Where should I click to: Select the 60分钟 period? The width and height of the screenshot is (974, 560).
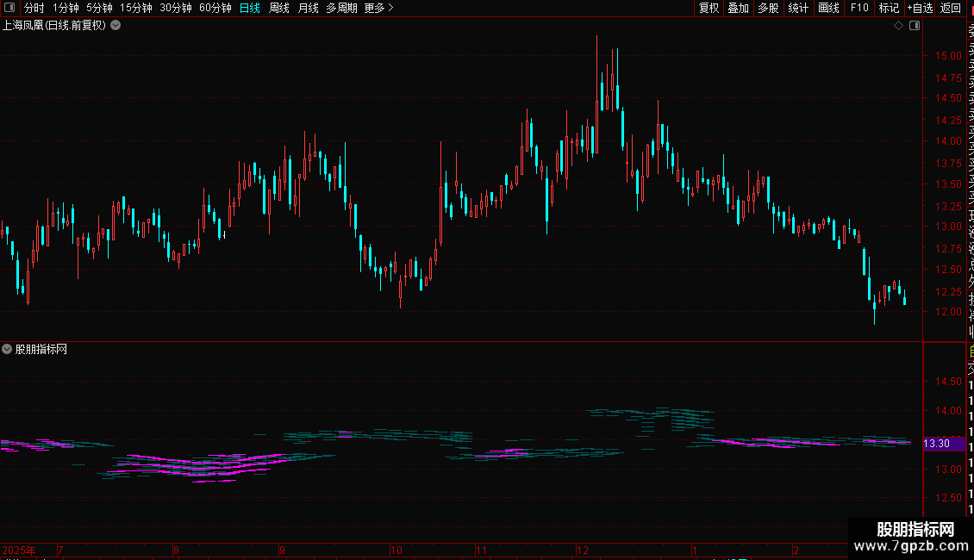coord(215,8)
